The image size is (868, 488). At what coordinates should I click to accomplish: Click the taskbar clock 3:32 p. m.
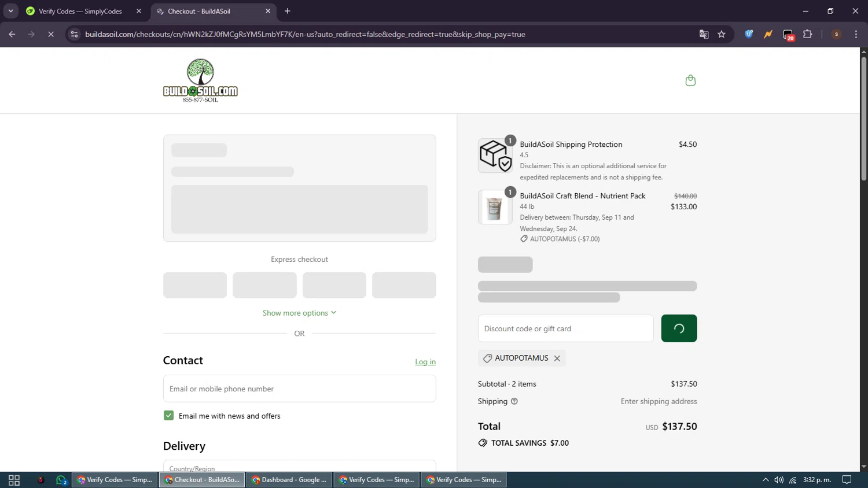pos(817,480)
